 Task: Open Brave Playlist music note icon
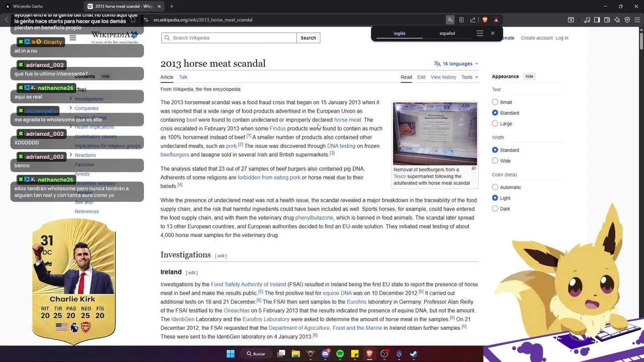point(587,20)
